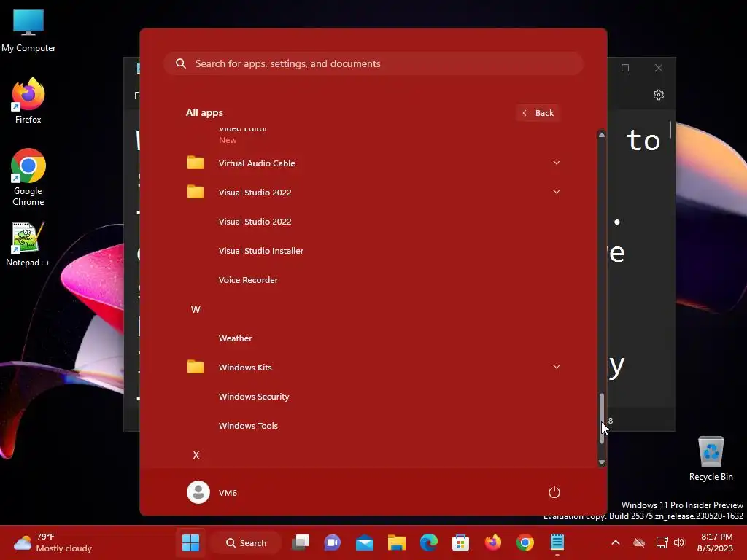Screen dimensions: 747x560
Task: Launch Chrome from the taskbar
Action: pyautogui.click(x=525, y=542)
